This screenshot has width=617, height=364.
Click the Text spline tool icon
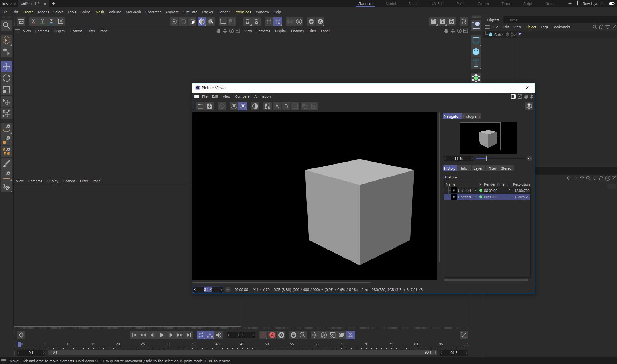(x=476, y=63)
